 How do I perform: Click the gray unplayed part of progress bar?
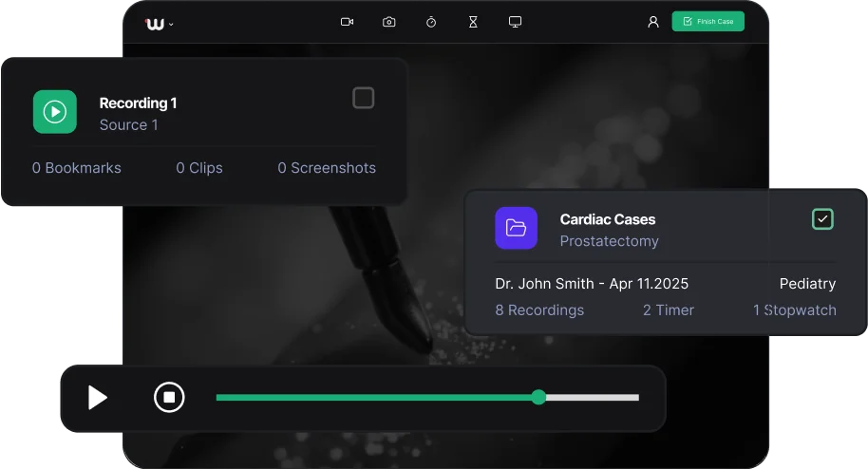[593, 398]
